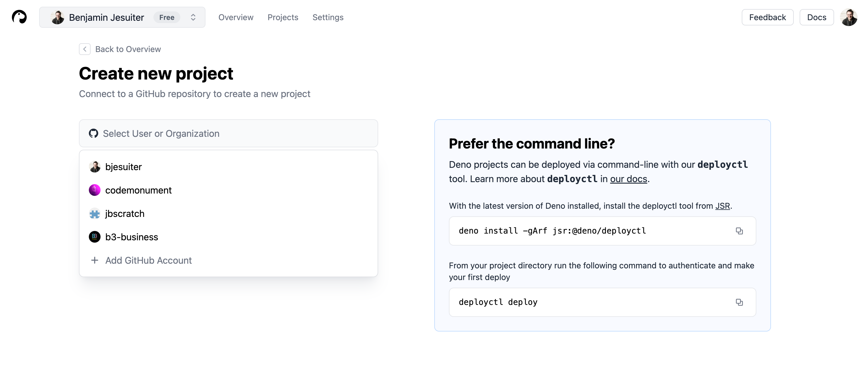Copy the deployctl deploy command

pyautogui.click(x=740, y=302)
